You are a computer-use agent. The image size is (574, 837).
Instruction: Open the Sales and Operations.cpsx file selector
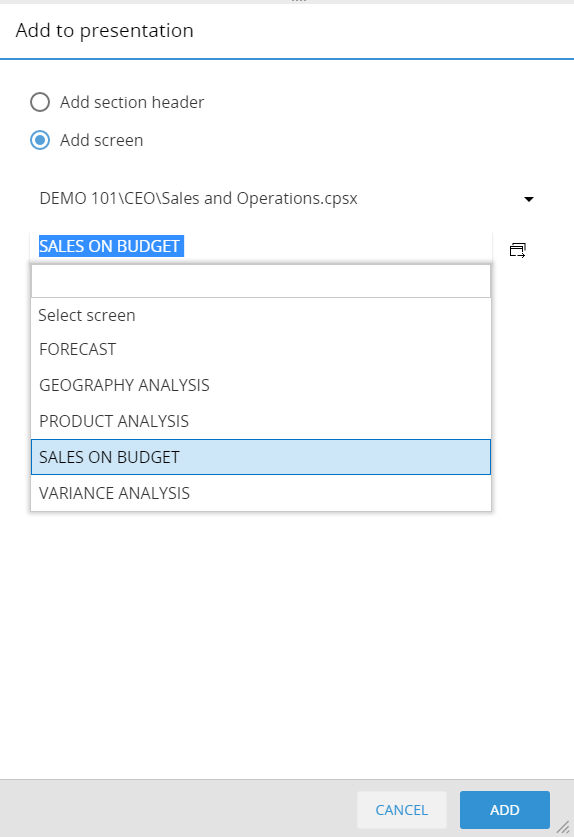[287, 199]
